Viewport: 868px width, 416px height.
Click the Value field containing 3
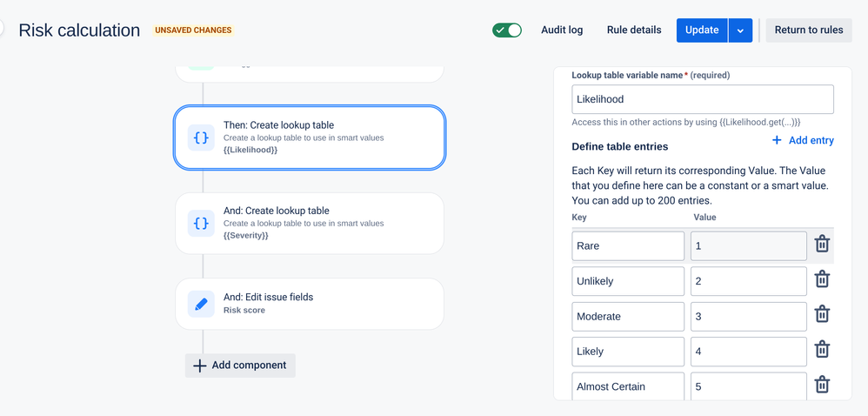tap(748, 317)
